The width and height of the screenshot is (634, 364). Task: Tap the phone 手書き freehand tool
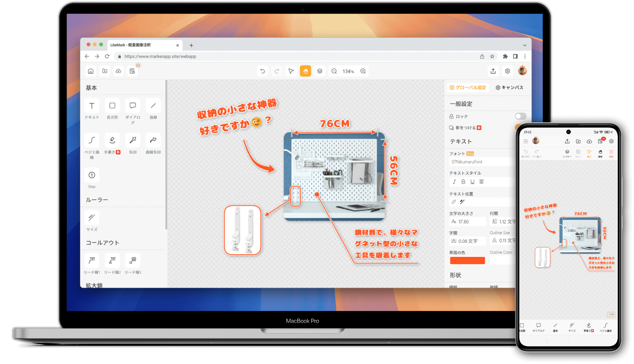pos(589,327)
